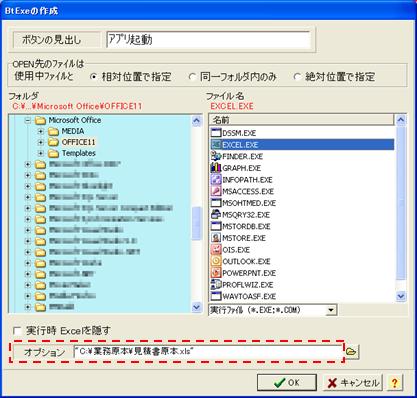Select the MEDIA folder label
The width and height of the screenshot is (417, 398).
pyautogui.click(x=73, y=131)
